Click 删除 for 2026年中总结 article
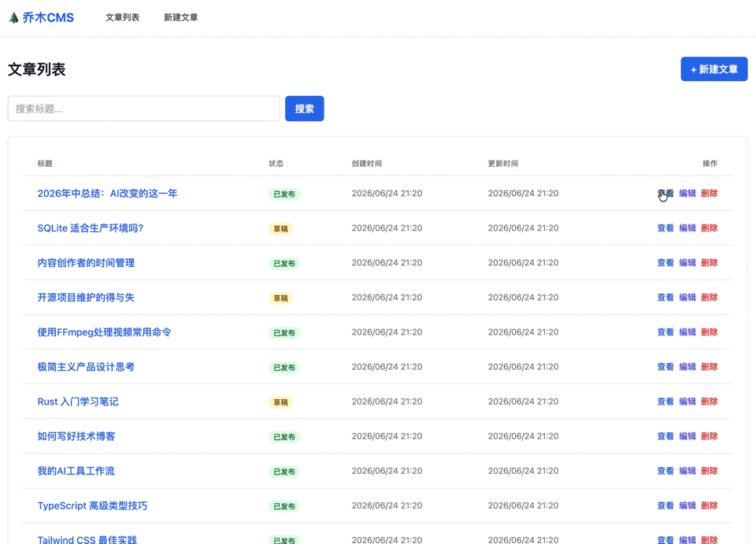 pos(710,193)
